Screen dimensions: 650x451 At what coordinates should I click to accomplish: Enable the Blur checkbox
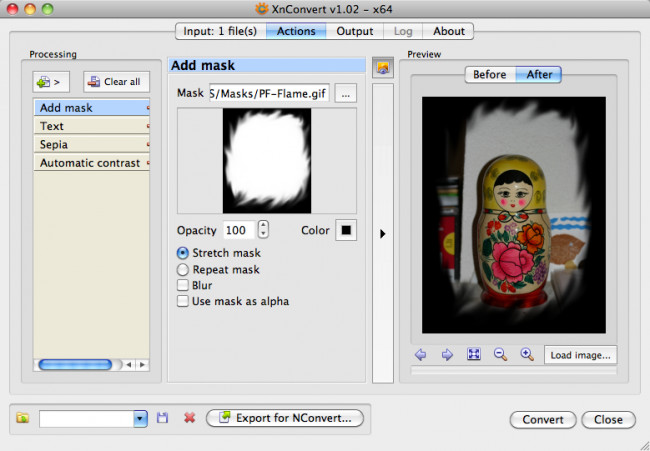(183, 285)
